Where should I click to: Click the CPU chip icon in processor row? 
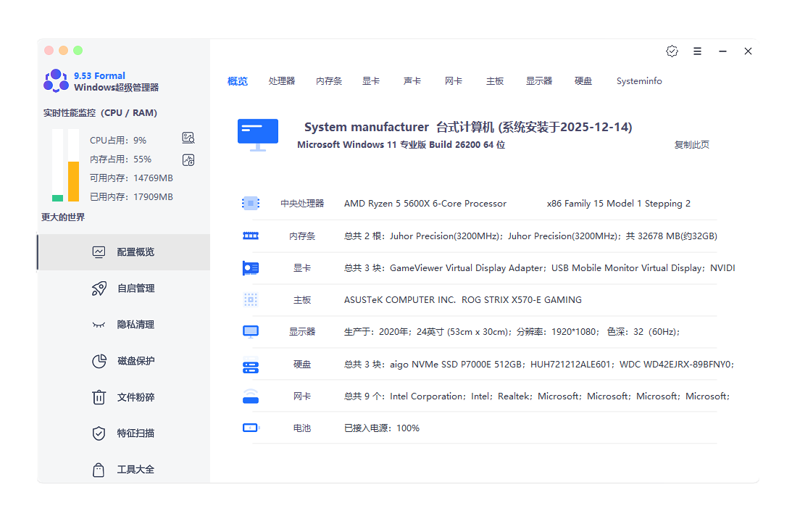pos(251,204)
